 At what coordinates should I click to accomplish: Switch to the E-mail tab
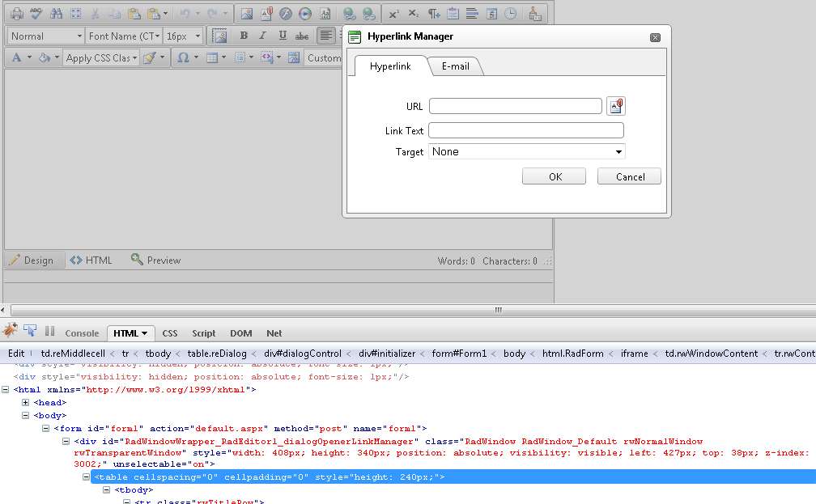pyautogui.click(x=455, y=66)
